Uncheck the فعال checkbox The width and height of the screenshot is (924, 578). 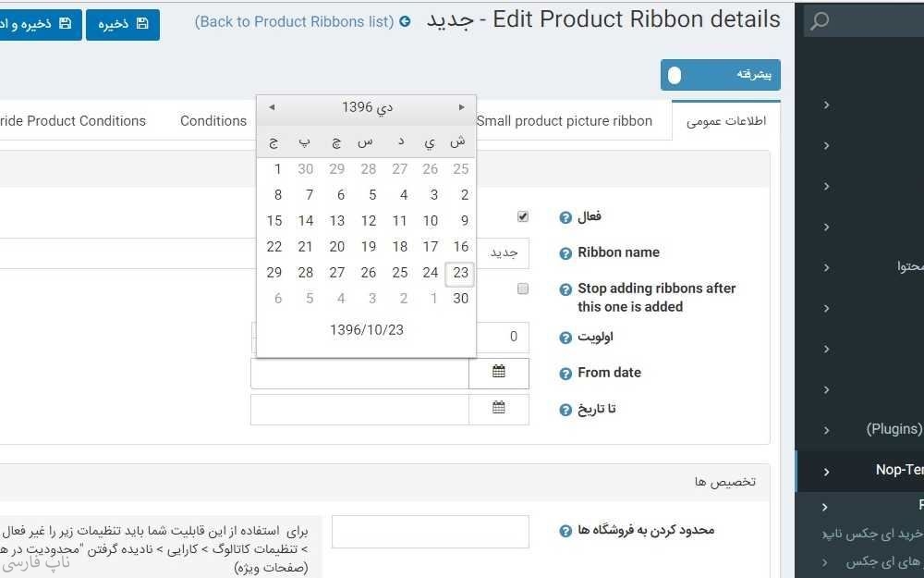click(523, 216)
